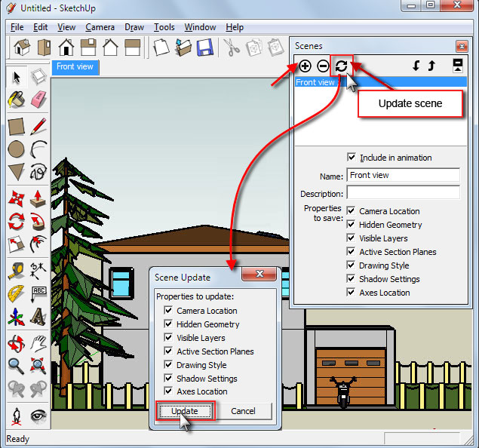Pick the Polygon triangle tool
This screenshot has width=479, height=448.
click(x=17, y=172)
